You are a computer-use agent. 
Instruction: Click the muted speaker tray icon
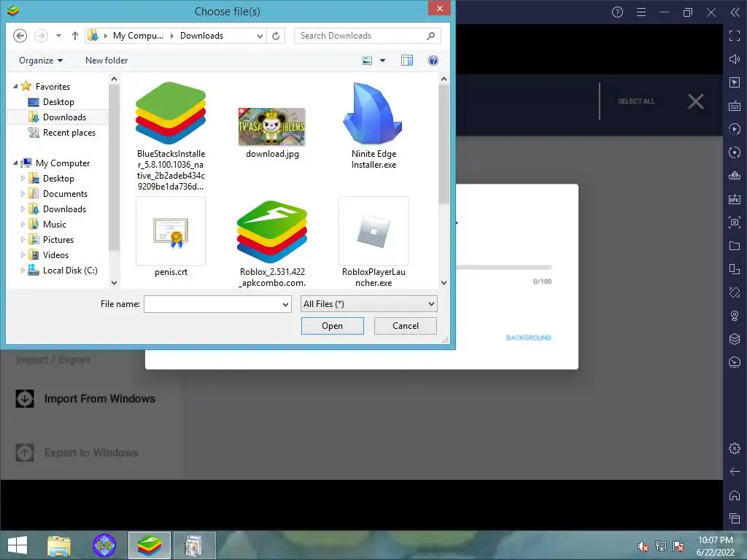(643, 546)
